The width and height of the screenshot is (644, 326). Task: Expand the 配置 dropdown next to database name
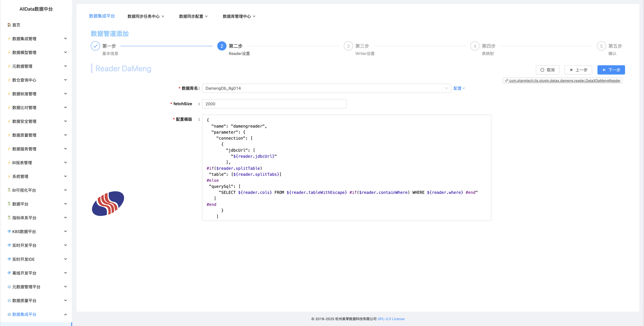coord(459,88)
